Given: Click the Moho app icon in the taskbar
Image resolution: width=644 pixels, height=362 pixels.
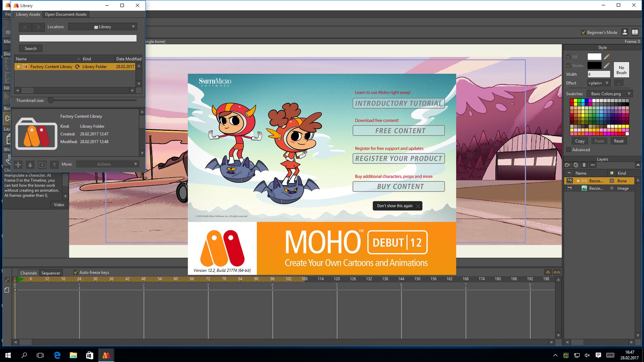Looking at the screenshot, I should tap(106, 355).
